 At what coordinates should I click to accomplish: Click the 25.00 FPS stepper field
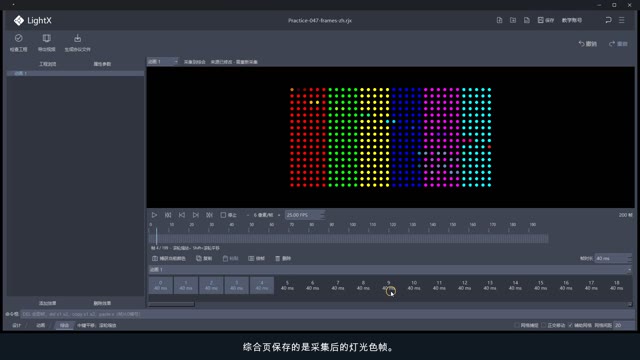(304, 215)
